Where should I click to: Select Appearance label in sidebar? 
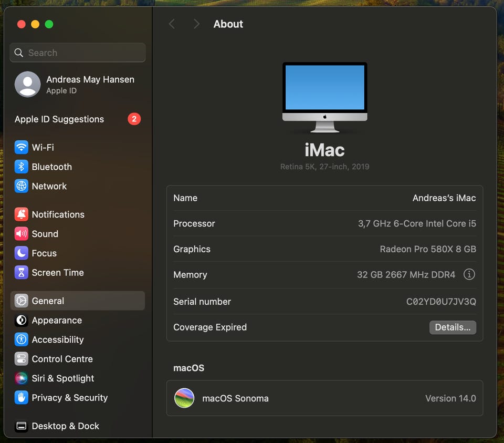tap(57, 320)
